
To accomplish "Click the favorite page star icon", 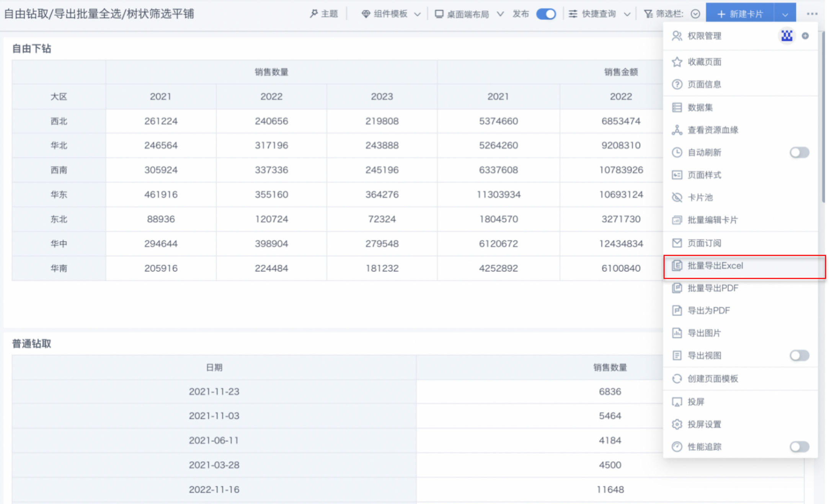I will (x=677, y=62).
